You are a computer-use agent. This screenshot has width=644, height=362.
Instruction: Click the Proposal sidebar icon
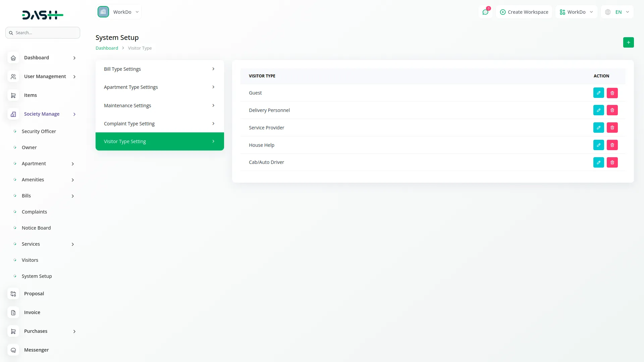13,294
